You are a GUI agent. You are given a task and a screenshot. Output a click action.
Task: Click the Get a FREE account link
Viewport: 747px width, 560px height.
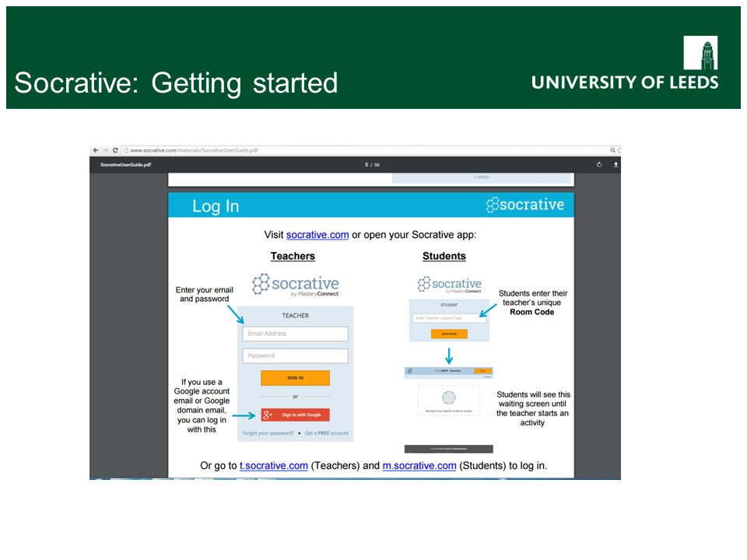pos(326,433)
